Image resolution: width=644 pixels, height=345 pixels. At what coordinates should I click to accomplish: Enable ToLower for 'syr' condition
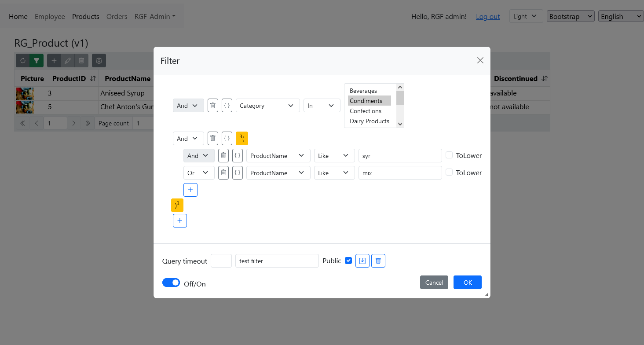pyautogui.click(x=449, y=155)
